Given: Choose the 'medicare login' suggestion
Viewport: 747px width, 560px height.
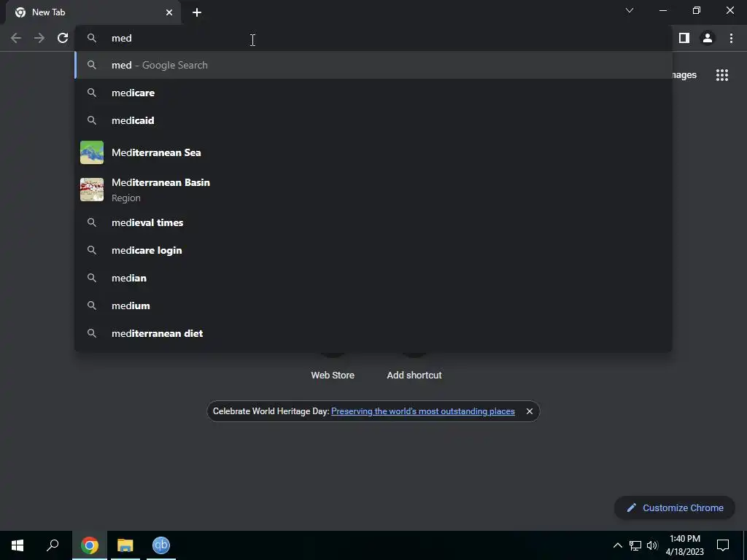Looking at the screenshot, I should tap(373, 250).
